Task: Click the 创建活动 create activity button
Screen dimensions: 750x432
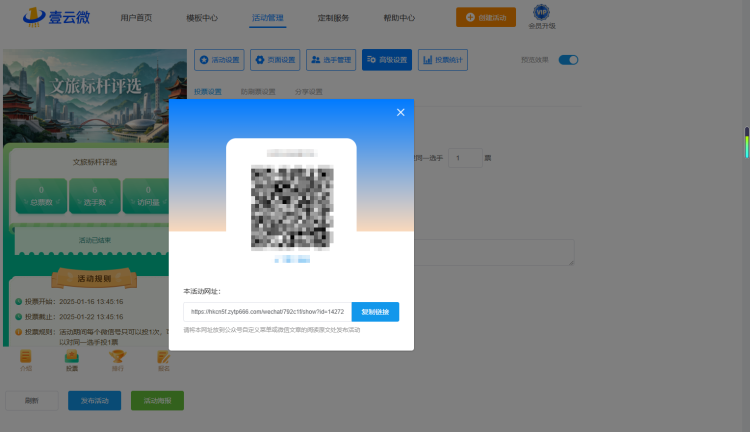Action: click(x=486, y=17)
